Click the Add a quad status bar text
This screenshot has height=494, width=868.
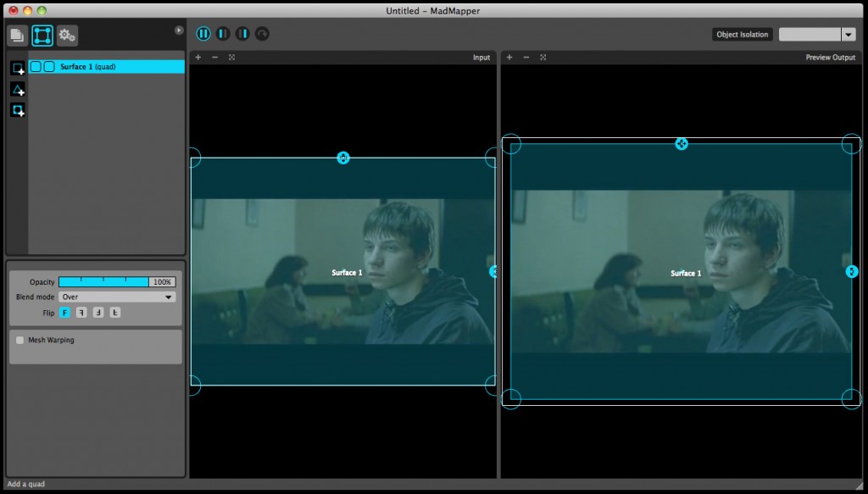coord(26,484)
